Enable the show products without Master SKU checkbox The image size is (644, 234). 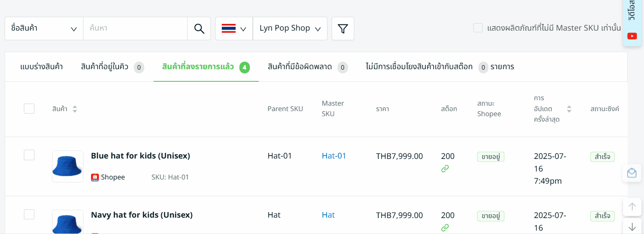click(x=478, y=28)
